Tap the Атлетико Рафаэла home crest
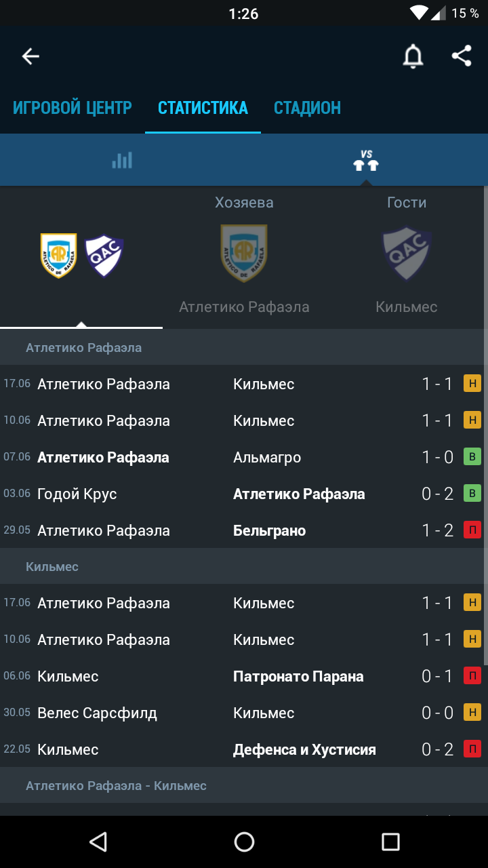The width and height of the screenshot is (488, 868). click(x=244, y=254)
